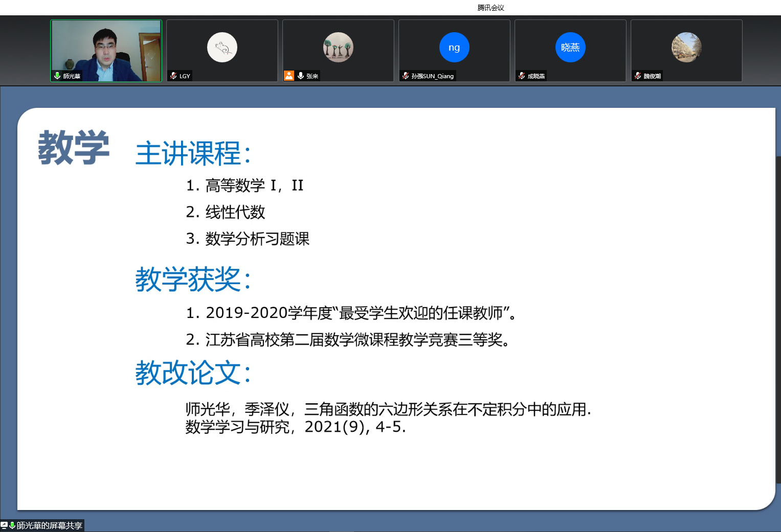Viewport: 781px width, 532px height.
Task: Click the muted mic icon for 孙强SUN_Qiang
Action: (x=406, y=76)
